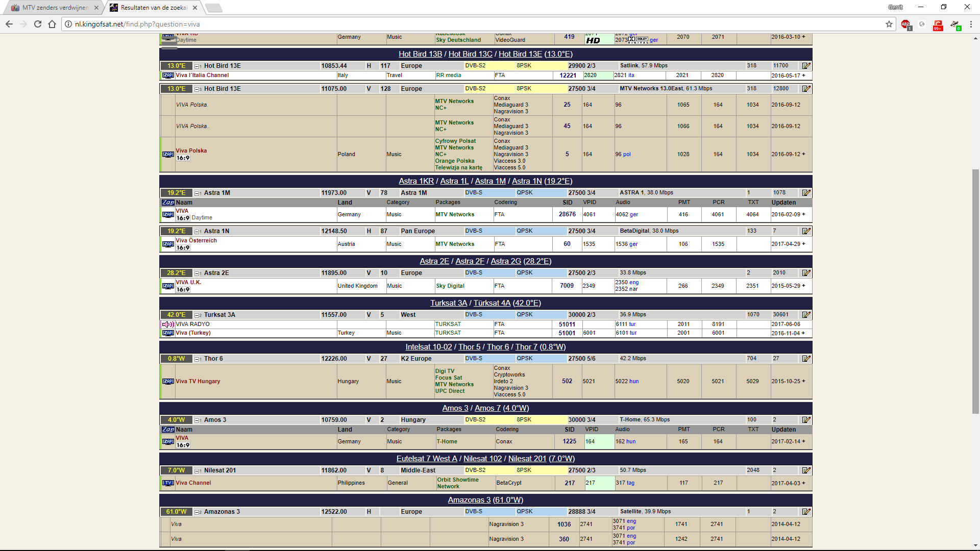The width and height of the screenshot is (980, 551).
Task: Click the ZAP icon for VIVA U.K.
Action: [168, 286]
